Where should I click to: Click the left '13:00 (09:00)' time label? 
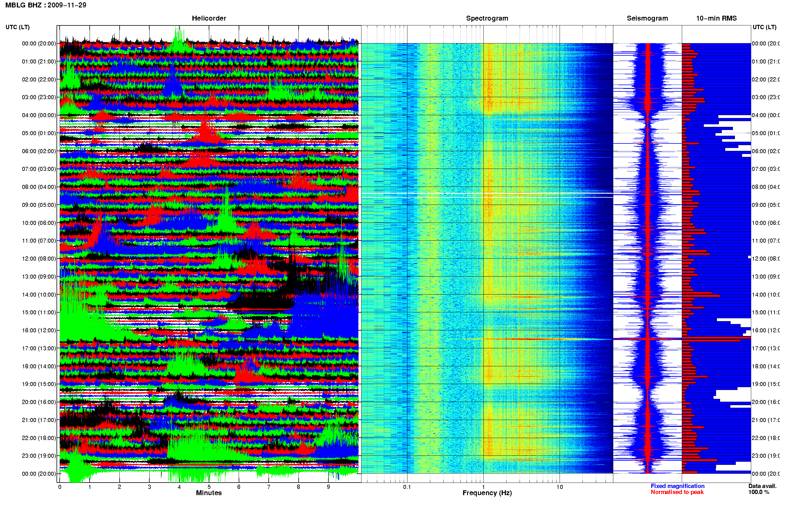click(39, 277)
